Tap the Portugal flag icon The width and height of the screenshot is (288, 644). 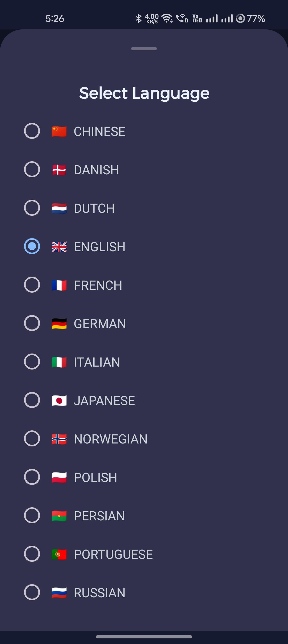tap(59, 554)
